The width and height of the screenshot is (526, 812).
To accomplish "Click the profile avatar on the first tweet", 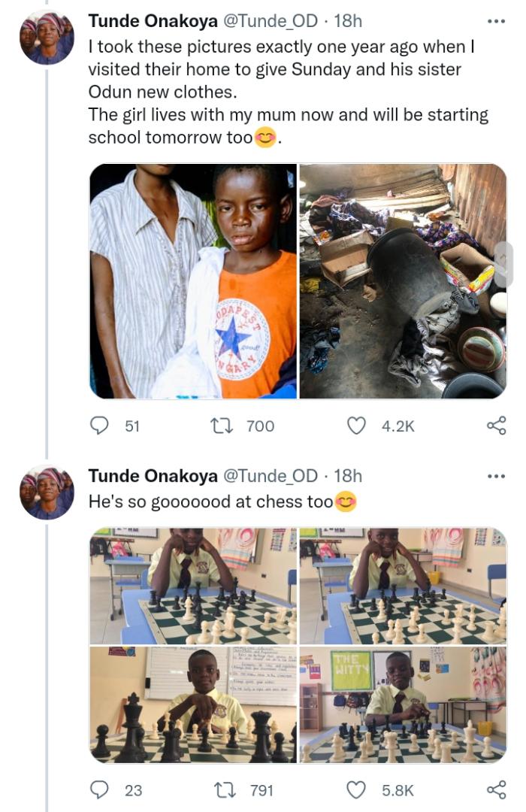I will (x=47, y=38).
